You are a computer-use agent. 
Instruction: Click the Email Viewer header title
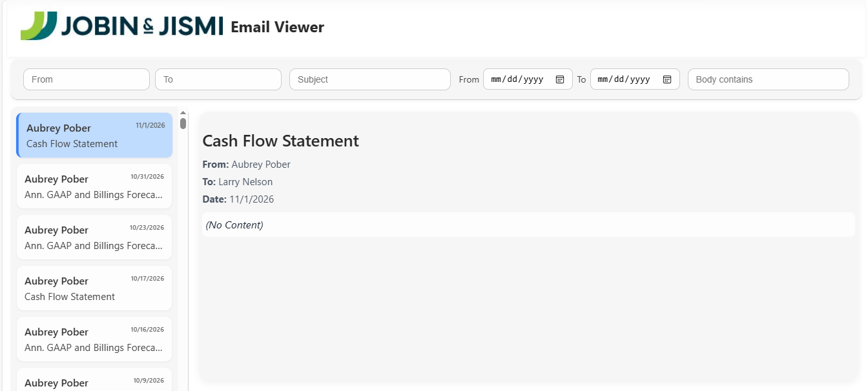pyautogui.click(x=277, y=27)
